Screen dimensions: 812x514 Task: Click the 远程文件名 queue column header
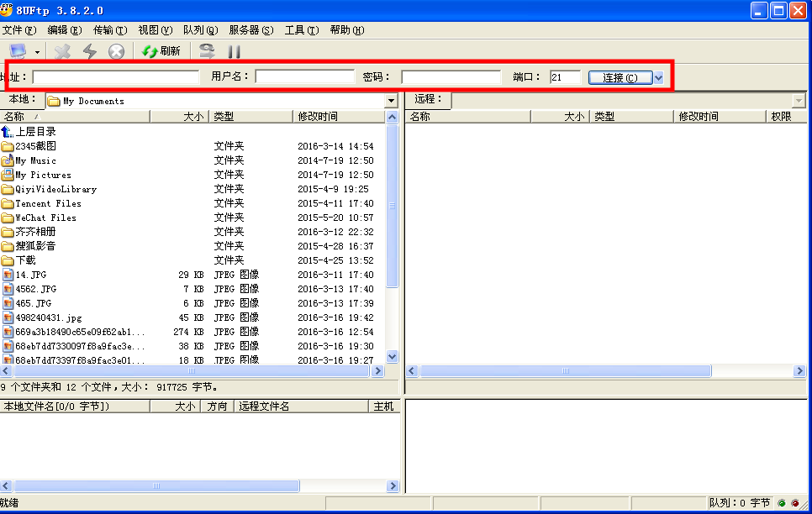(x=302, y=406)
